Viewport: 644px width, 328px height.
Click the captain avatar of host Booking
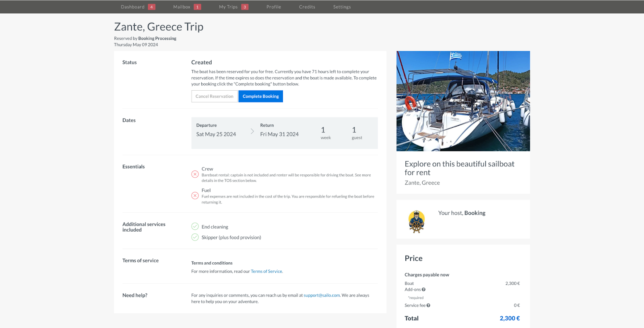417,222
